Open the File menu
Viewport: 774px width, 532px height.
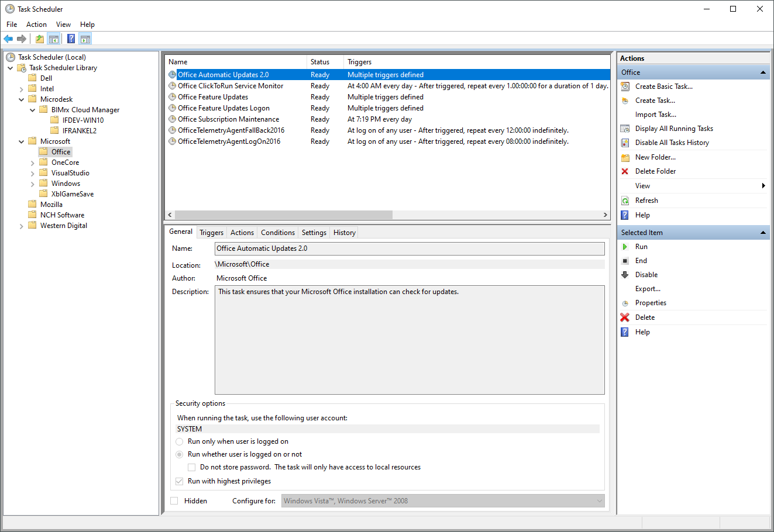tap(12, 25)
